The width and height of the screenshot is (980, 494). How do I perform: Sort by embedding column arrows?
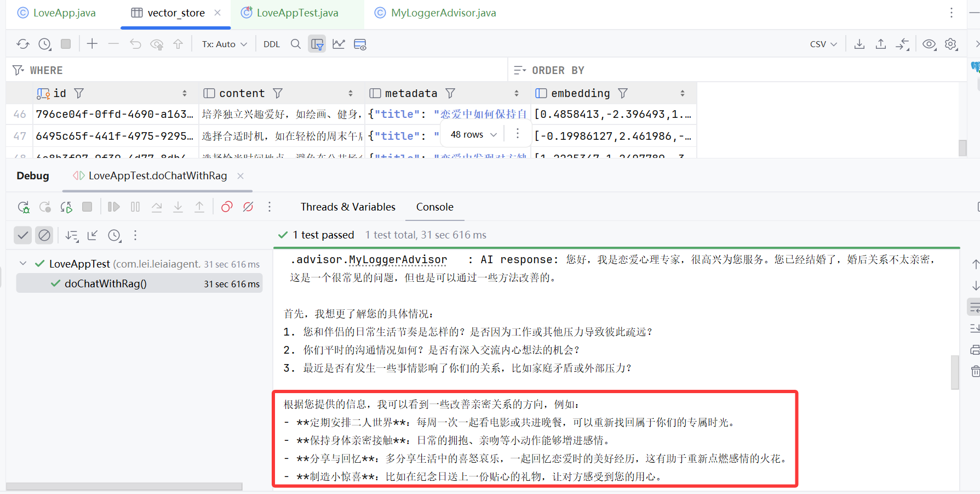pyautogui.click(x=683, y=93)
